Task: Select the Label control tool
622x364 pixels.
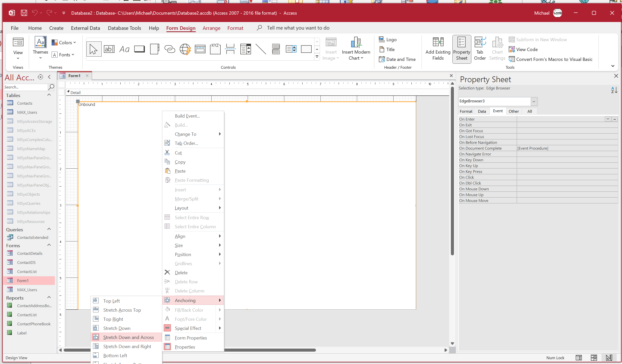Action: point(124,49)
